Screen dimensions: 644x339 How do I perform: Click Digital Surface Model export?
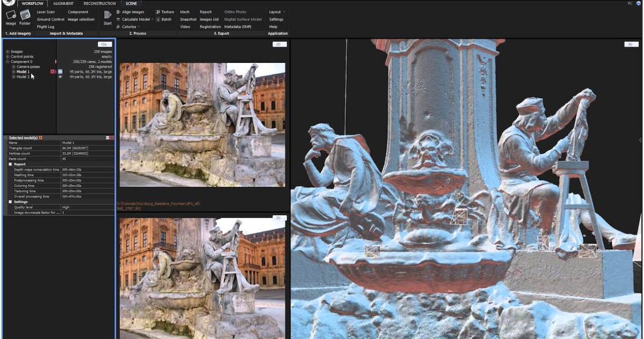click(x=243, y=19)
